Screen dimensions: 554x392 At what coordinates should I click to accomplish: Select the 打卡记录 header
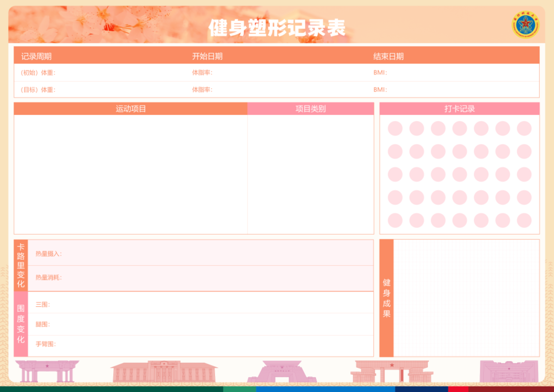tap(459, 109)
